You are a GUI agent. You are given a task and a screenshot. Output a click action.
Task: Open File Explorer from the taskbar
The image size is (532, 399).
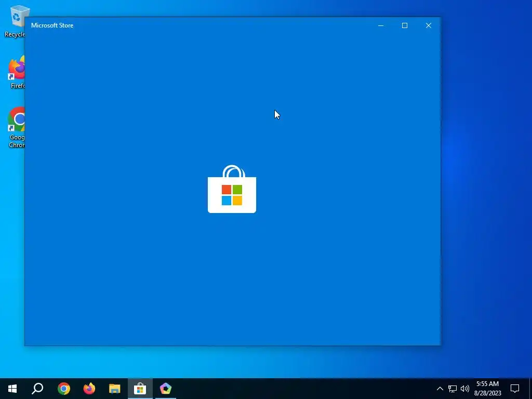(115, 389)
